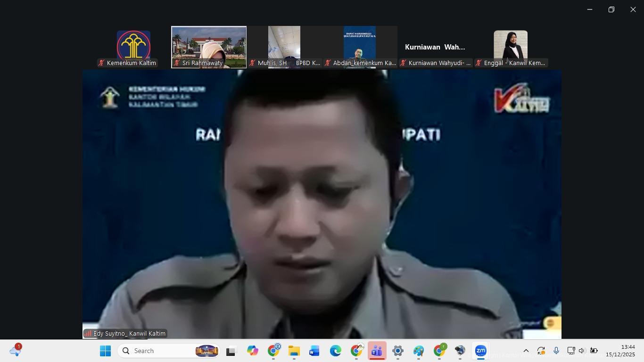
Task: Click Enggal - Kanwil Kem participant thumbnail
Action: click(x=511, y=47)
